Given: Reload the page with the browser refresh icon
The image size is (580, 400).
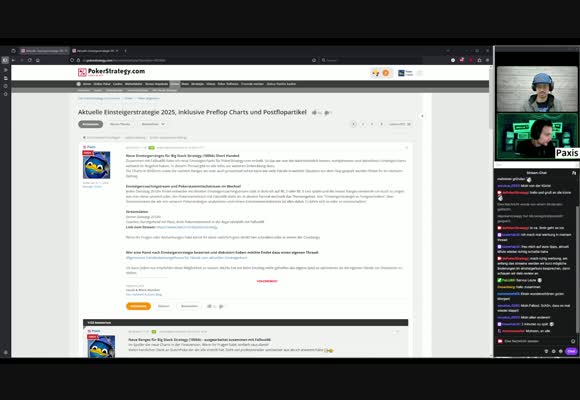Looking at the screenshot, I should (x=30, y=60).
